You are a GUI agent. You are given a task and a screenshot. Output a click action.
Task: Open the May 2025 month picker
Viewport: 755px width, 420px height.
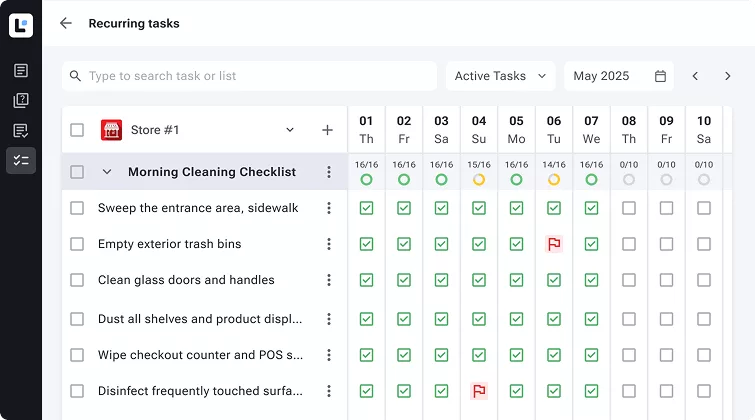[x=619, y=76]
